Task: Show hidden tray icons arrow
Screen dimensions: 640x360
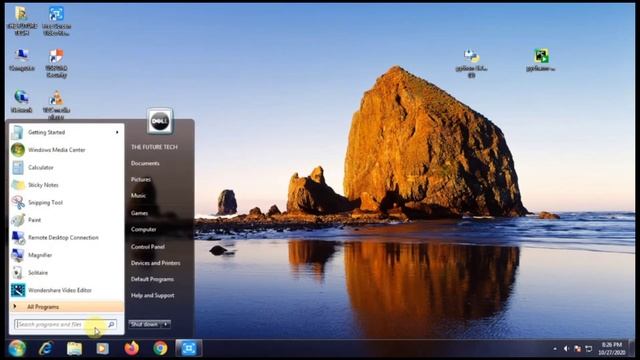Action: tap(555, 349)
